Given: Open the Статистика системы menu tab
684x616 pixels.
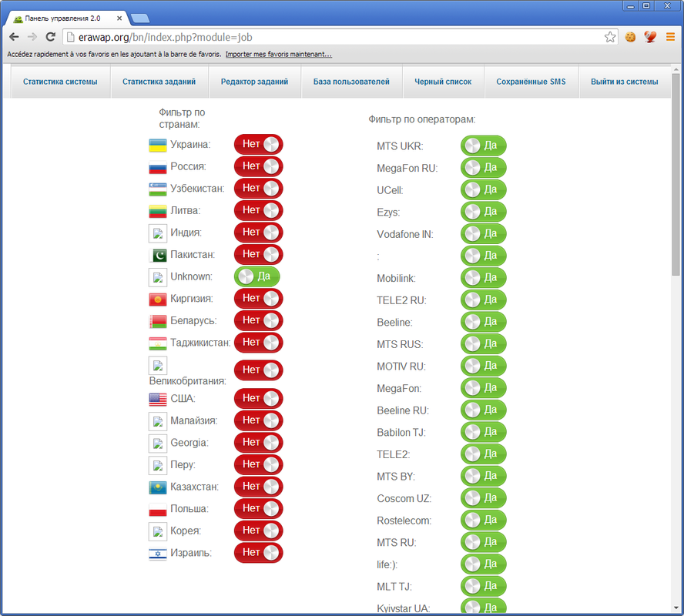Looking at the screenshot, I should (x=60, y=82).
